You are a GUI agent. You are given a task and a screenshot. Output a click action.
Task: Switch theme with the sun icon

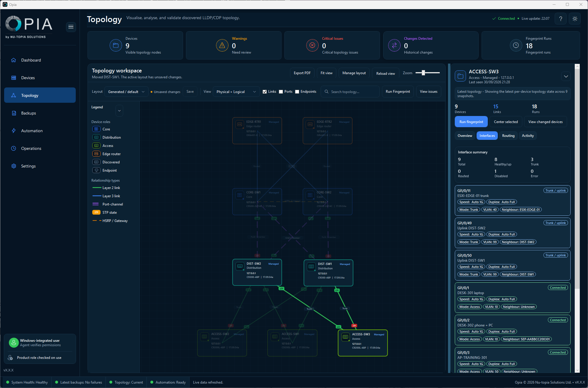pos(575,19)
